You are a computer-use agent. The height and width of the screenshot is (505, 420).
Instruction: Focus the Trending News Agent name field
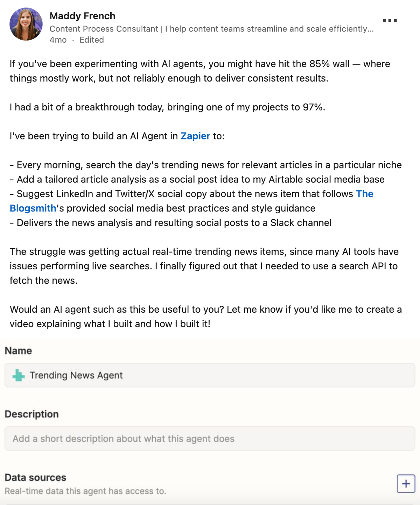pos(210,375)
